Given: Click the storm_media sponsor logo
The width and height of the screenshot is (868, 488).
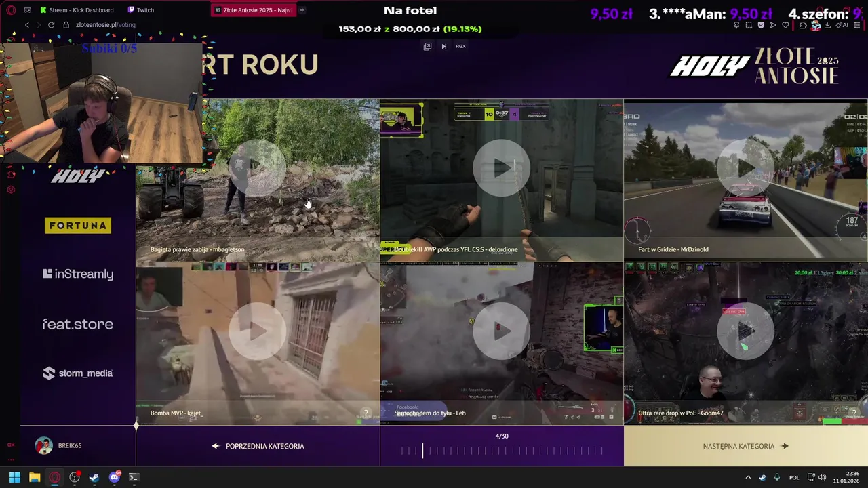Looking at the screenshot, I should 78,373.
